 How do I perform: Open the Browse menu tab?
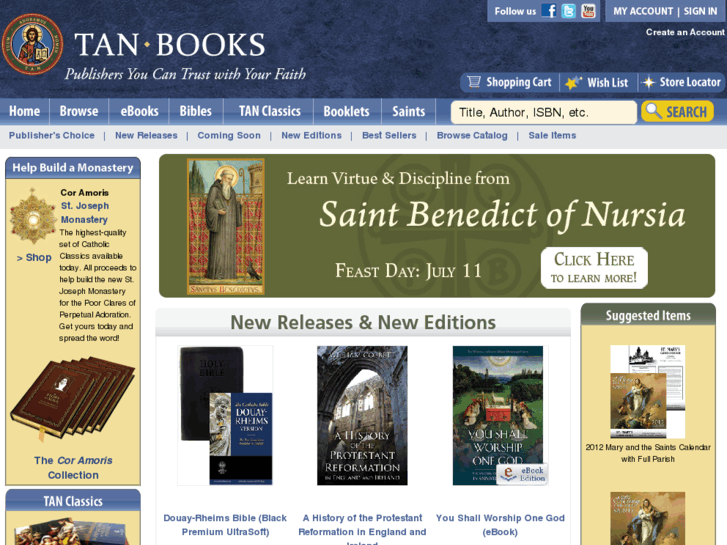[x=79, y=111]
